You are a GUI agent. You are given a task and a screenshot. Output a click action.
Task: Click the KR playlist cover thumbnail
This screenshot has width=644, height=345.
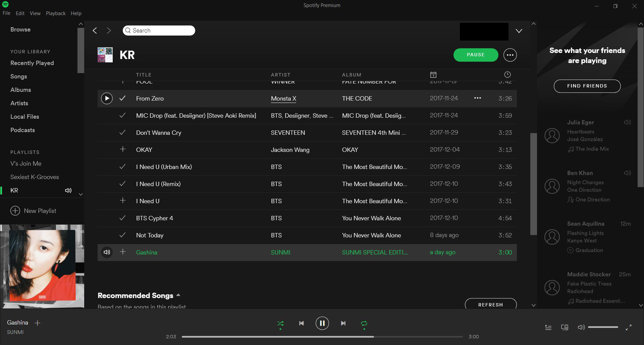[105, 55]
